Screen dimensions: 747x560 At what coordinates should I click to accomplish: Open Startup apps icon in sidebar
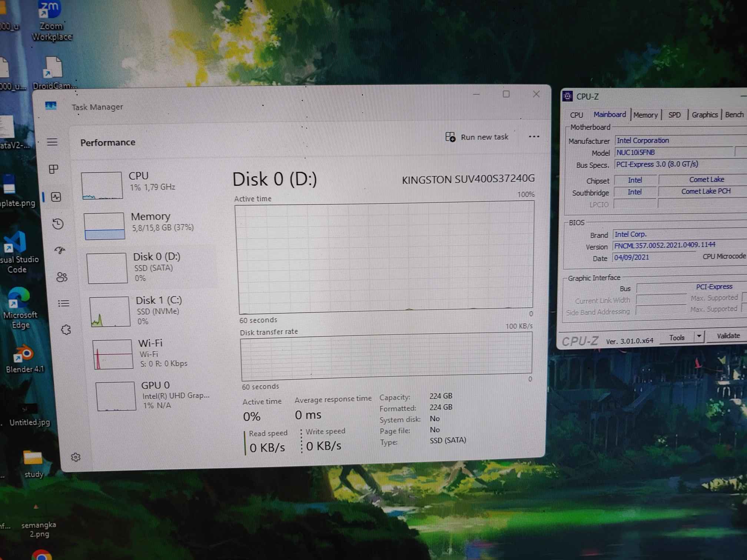point(60,251)
